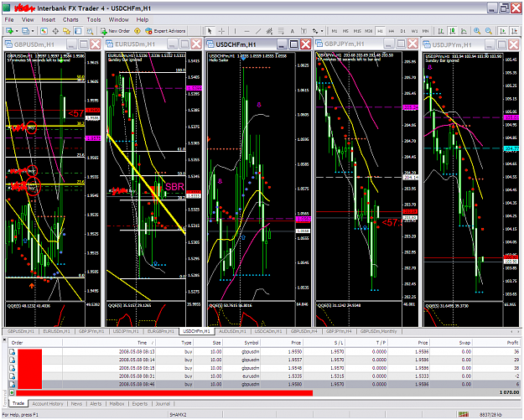Switch chart to M30 timeframe

[x=369, y=31]
